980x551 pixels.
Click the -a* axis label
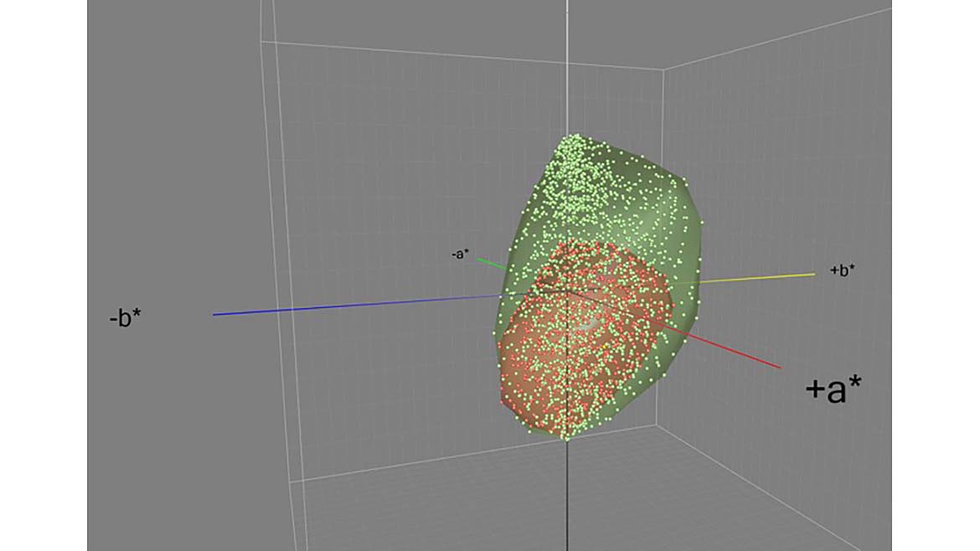[x=460, y=255]
